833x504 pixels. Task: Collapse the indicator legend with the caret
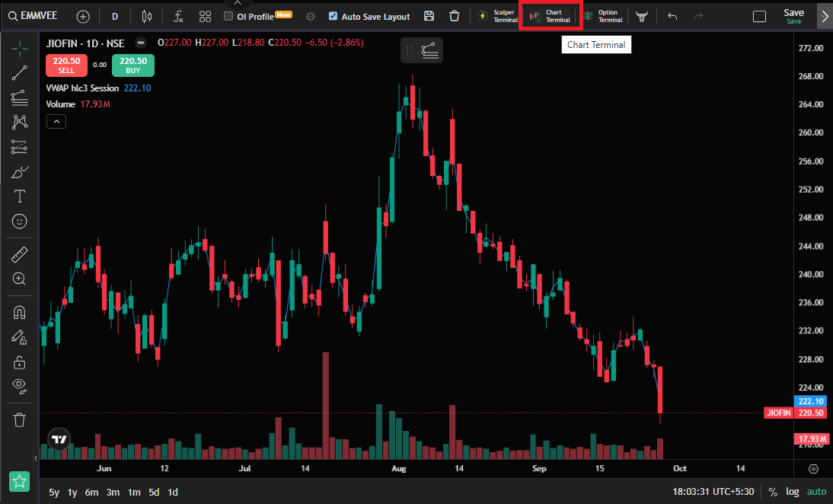56,122
